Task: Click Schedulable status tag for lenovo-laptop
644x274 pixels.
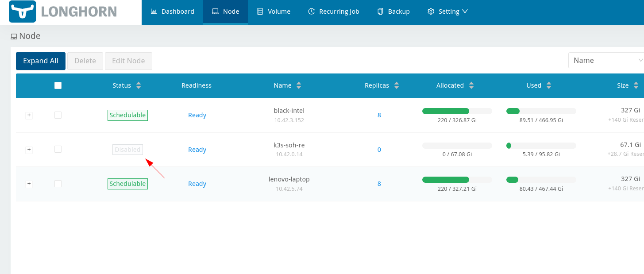Action: tap(127, 184)
